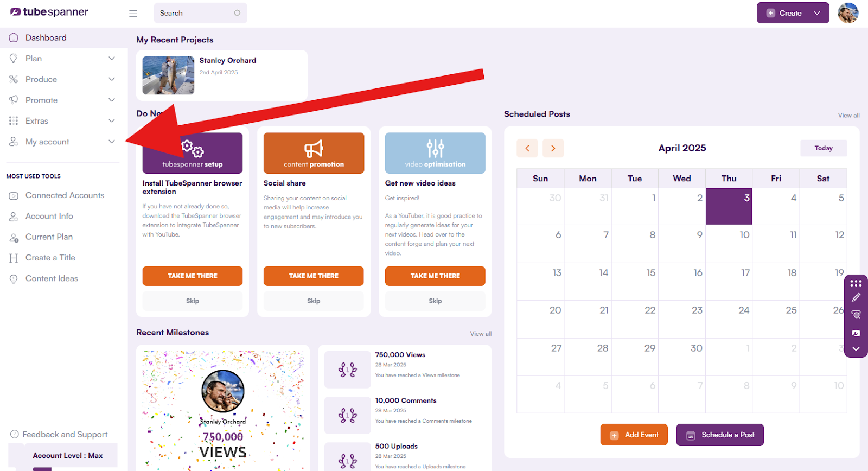Screen dimensions: 868x471
Task: Click the 750,000 Views milestone laurel icon
Action: pyautogui.click(x=348, y=370)
